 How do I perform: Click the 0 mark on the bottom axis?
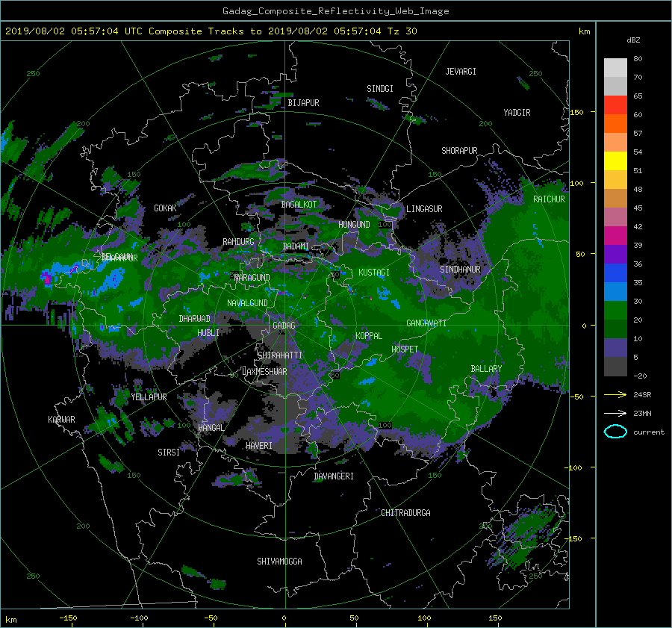click(284, 618)
